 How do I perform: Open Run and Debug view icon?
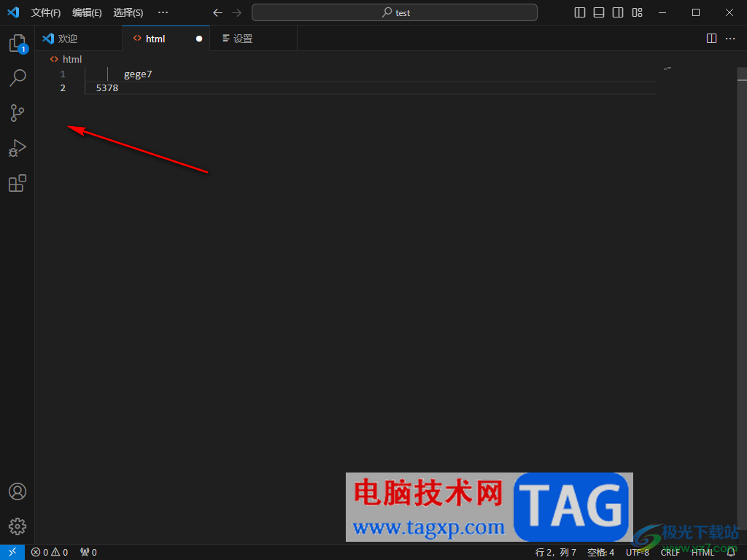(18, 148)
